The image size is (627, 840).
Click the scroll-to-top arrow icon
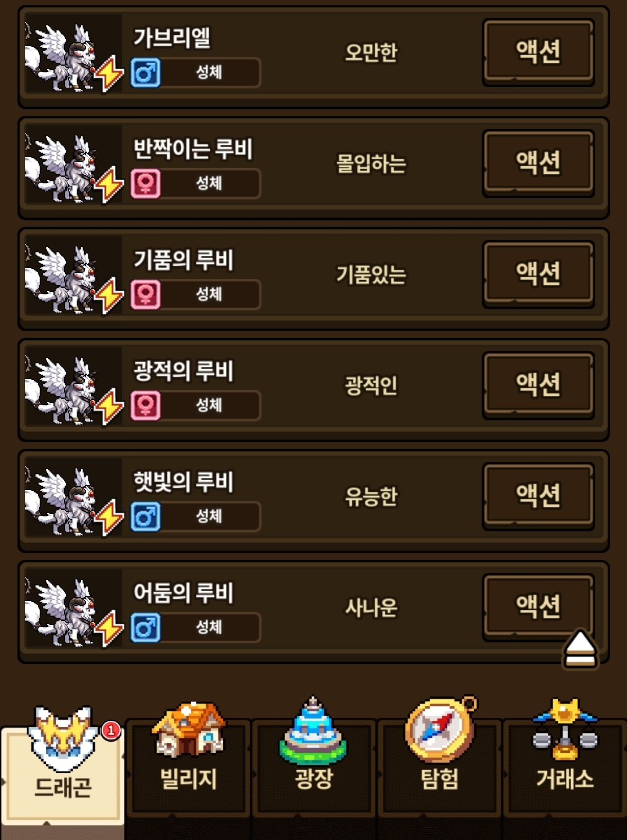(x=580, y=649)
